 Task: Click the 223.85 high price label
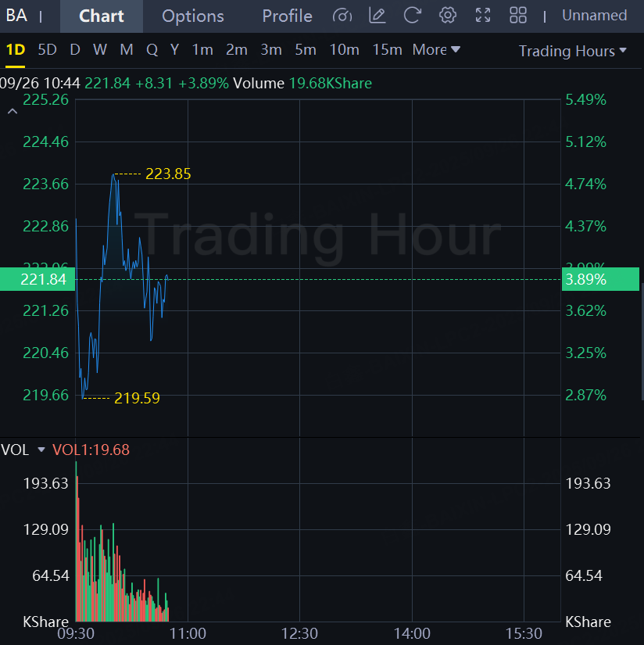click(x=168, y=174)
